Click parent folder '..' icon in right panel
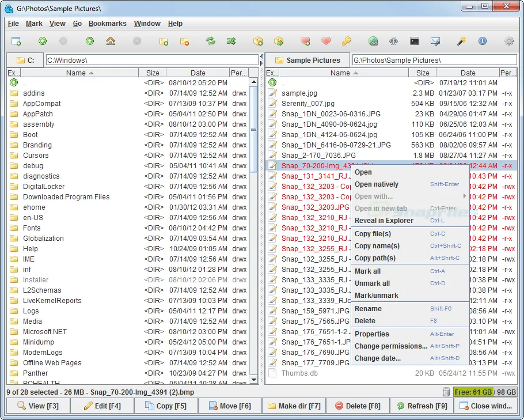 pos(272,82)
